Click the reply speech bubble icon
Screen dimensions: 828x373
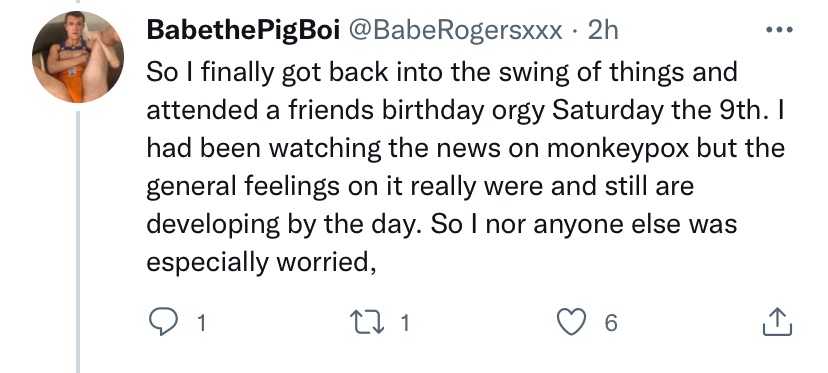163,322
